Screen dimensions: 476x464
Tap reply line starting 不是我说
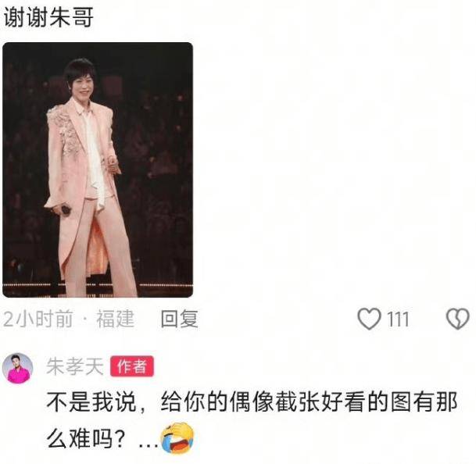coord(252,402)
